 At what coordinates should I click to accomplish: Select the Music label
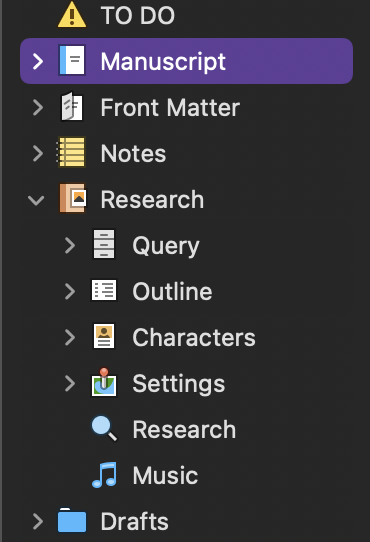(165, 475)
